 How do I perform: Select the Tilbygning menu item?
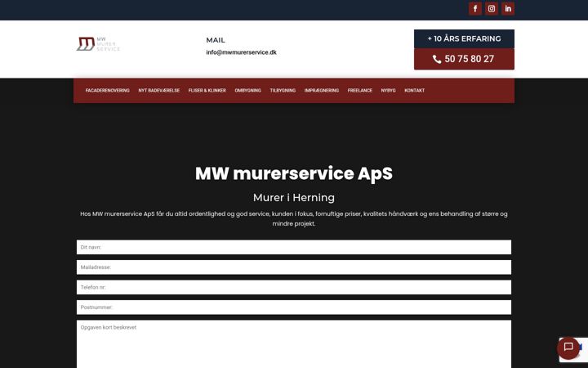tap(283, 91)
